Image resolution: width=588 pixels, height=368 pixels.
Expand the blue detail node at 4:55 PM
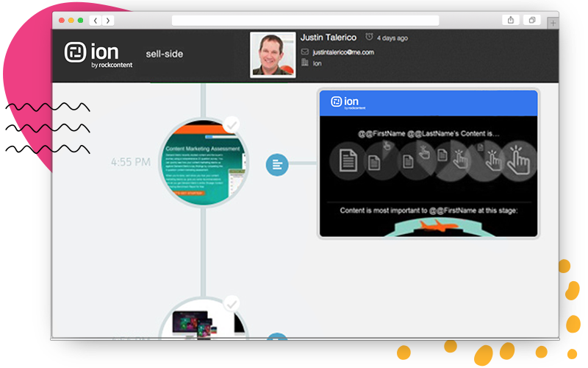pos(277,165)
